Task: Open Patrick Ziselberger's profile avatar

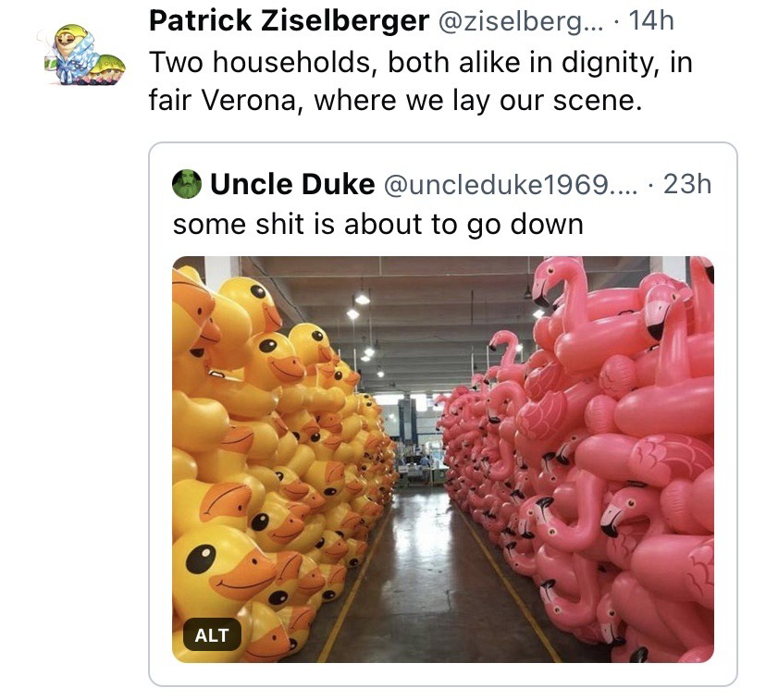Action: pos(80,55)
